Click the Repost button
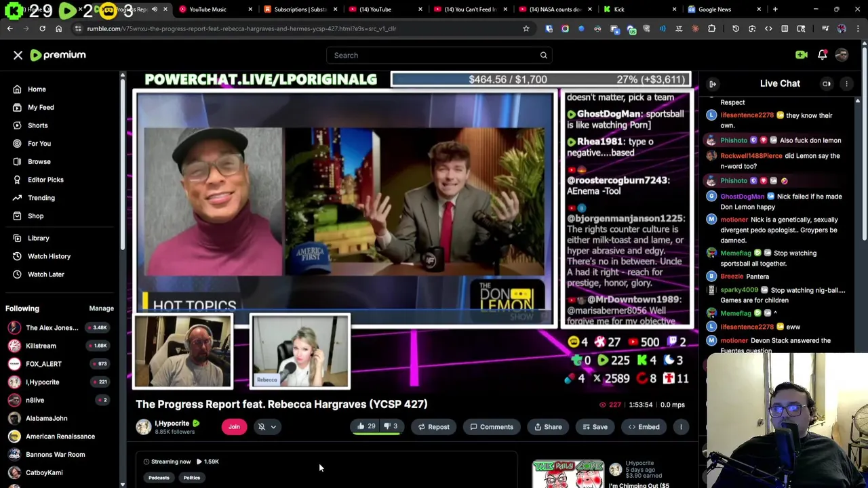Screen dimensions: 868x488 (x=433, y=426)
